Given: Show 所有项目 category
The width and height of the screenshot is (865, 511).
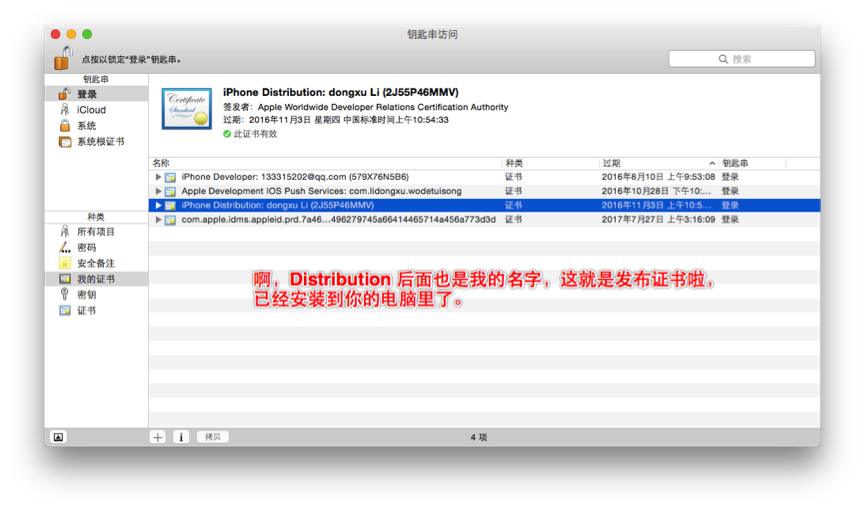Looking at the screenshot, I should point(96,232).
